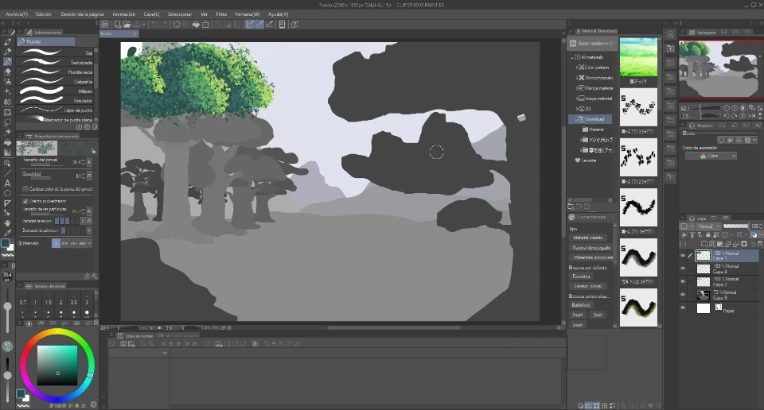Expand 'Manga material' folder in tree
The image size is (764, 410).
point(577,88)
